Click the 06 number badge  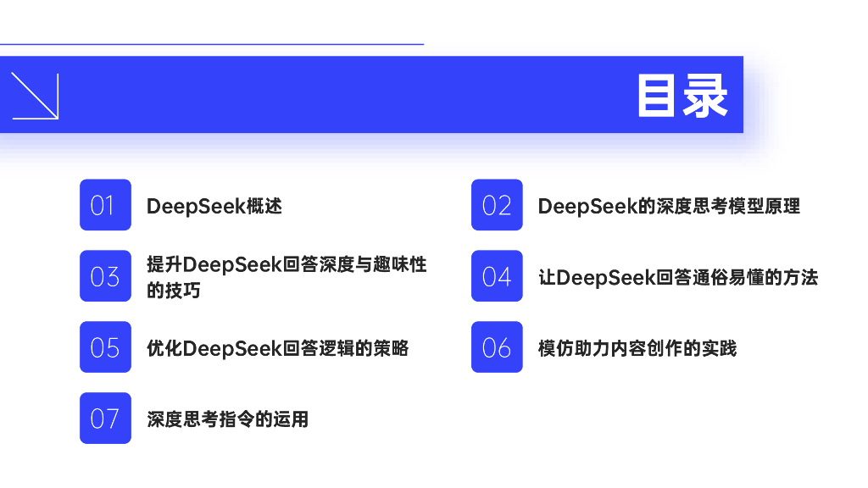coord(497,347)
